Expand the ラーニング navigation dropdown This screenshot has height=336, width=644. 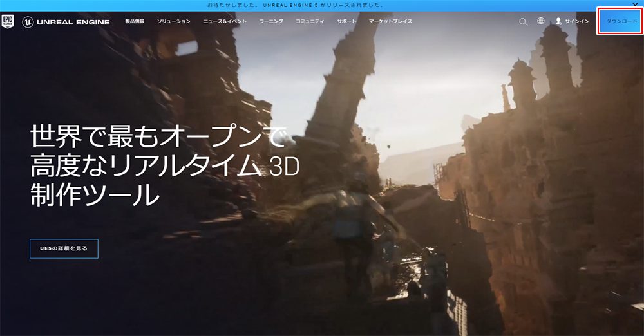270,21
